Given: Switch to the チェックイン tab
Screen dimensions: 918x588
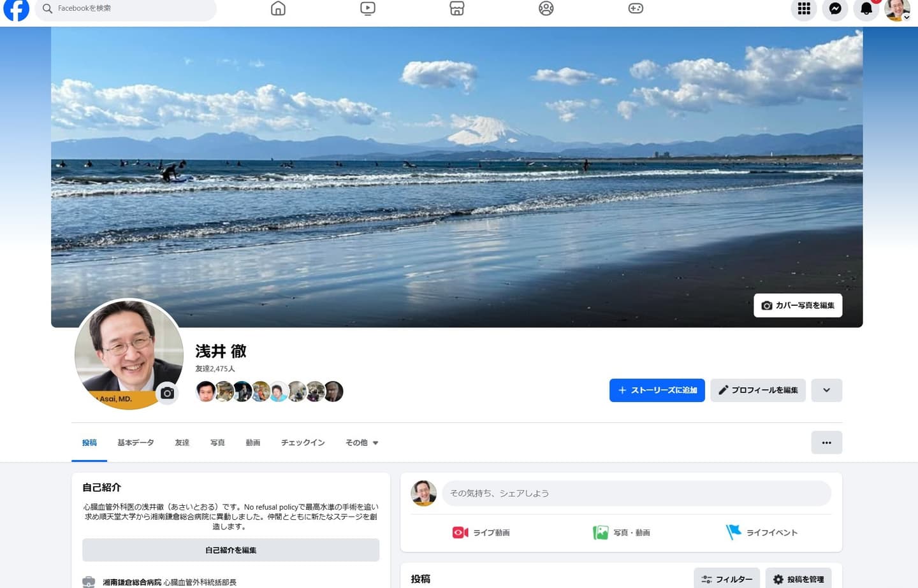Looking at the screenshot, I should 303,443.
